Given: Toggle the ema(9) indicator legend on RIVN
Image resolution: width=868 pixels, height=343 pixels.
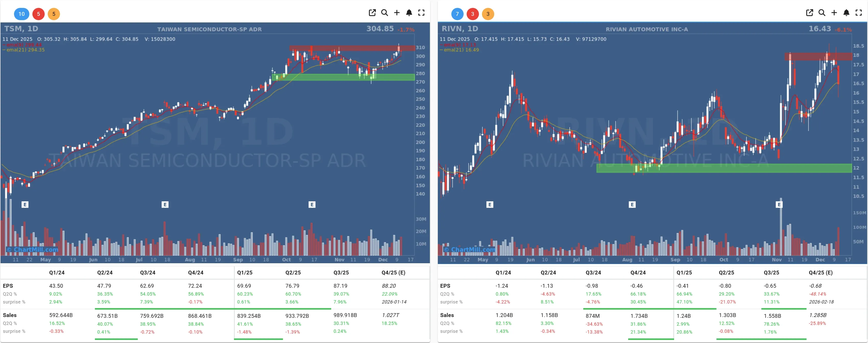Looking at the screenshot, I should 458,44.
